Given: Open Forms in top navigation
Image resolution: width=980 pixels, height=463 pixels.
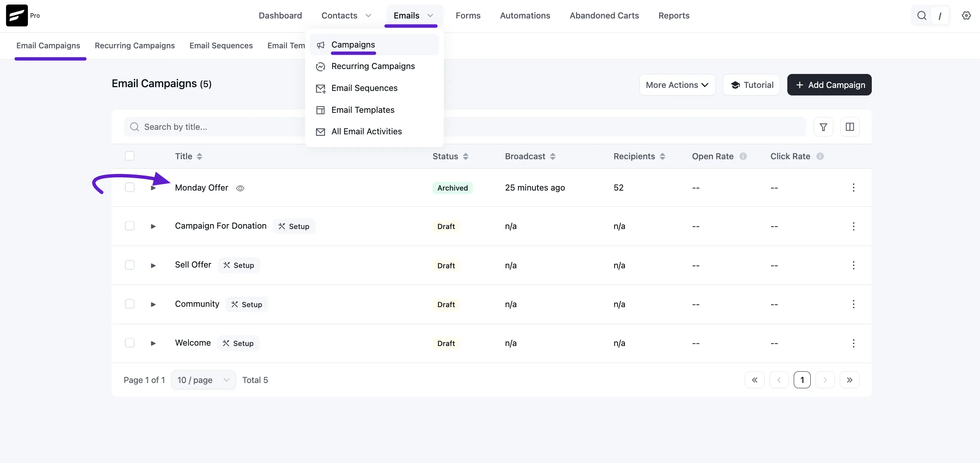Looking at the screenshot, I should pos(468,15).
